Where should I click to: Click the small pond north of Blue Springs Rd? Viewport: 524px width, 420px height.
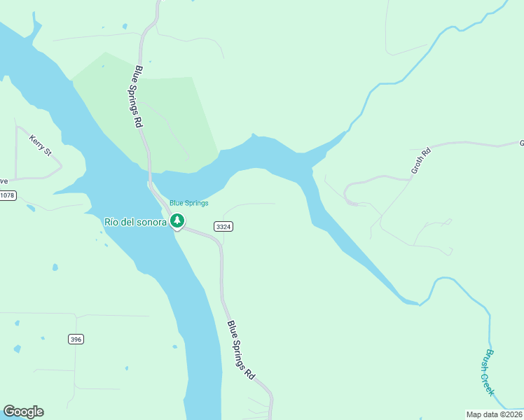(125, 26)
